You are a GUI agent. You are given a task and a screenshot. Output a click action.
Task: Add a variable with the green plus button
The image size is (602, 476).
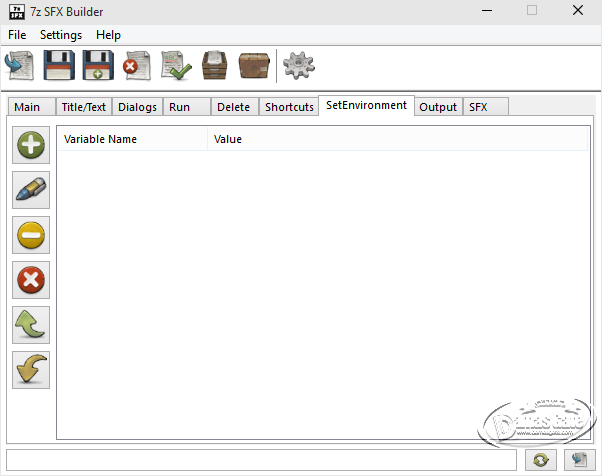[31, 145]
